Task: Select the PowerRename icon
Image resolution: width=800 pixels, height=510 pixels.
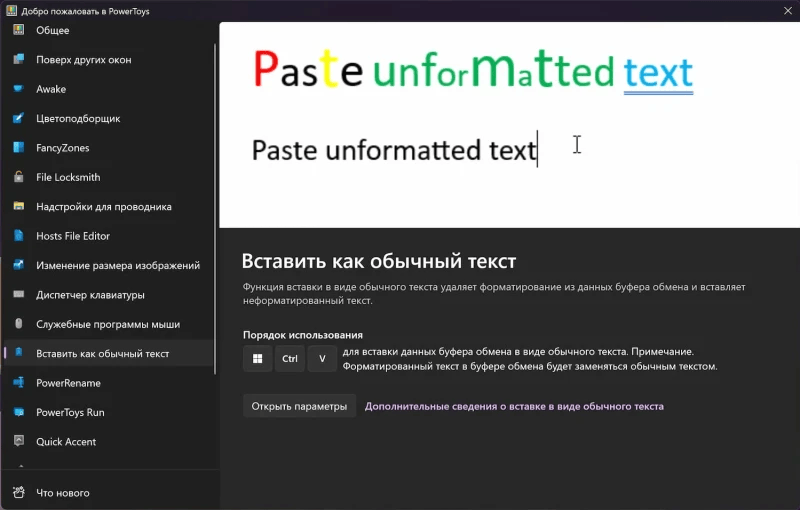Action: click(x=18, y=383)
